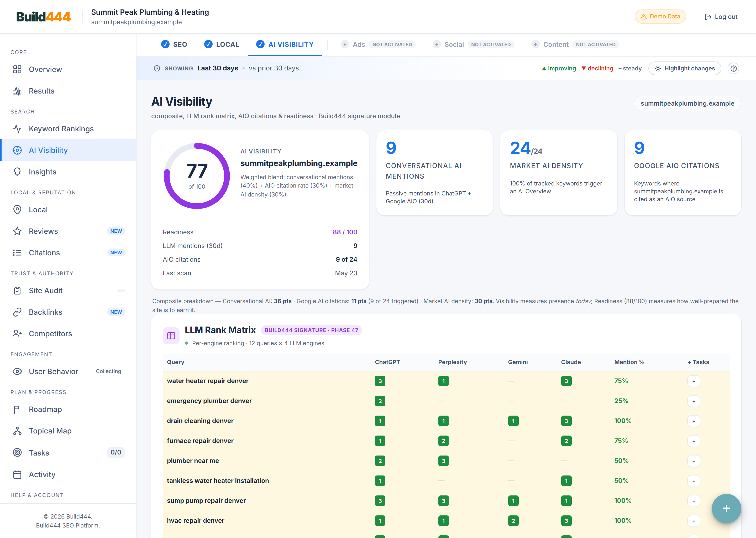Viewport: 756px width, 538px height.
Task: Open the Competitors person icon
Action: point(17,333)
